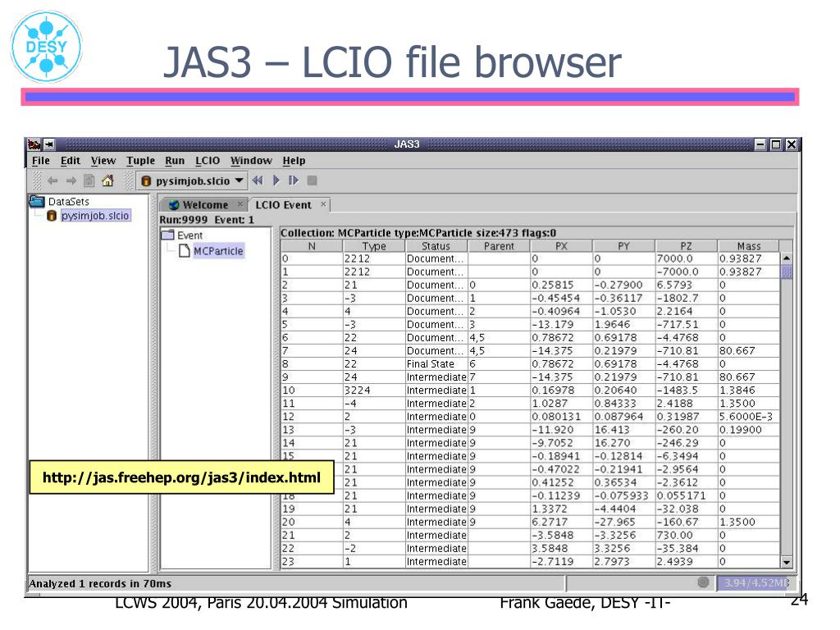Click PZ value 730.00 in row 21
Viewport: 840px width, 630px height.
[x=686, y=535]
